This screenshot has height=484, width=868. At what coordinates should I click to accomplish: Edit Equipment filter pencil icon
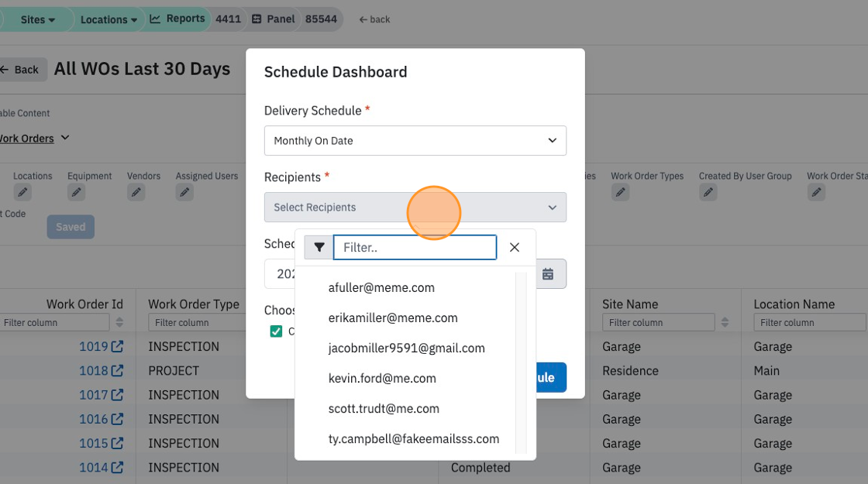(x=77, y=192)
